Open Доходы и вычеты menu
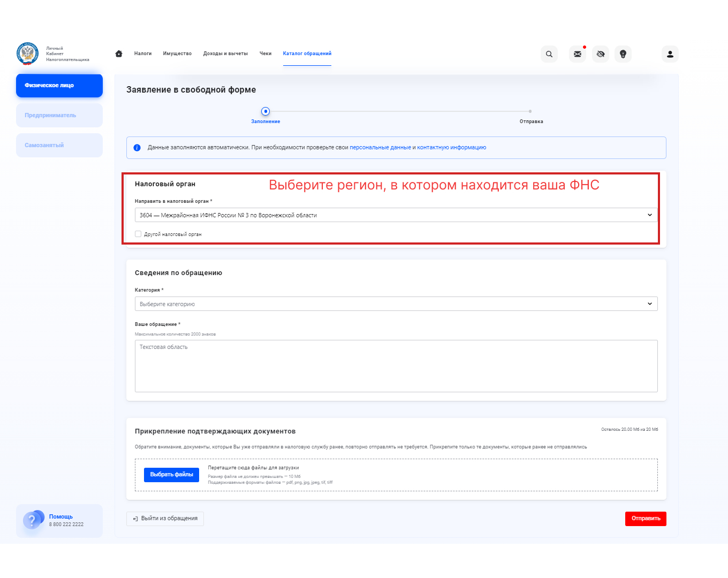This screenshot has height=578, width=728. click(225, 54)
